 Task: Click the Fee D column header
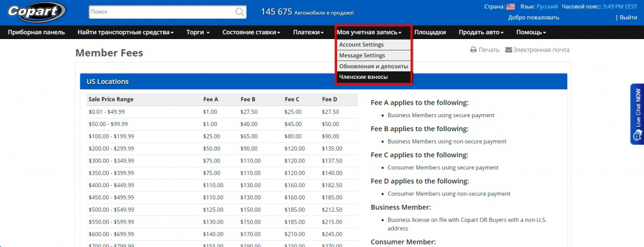point(330,99)
